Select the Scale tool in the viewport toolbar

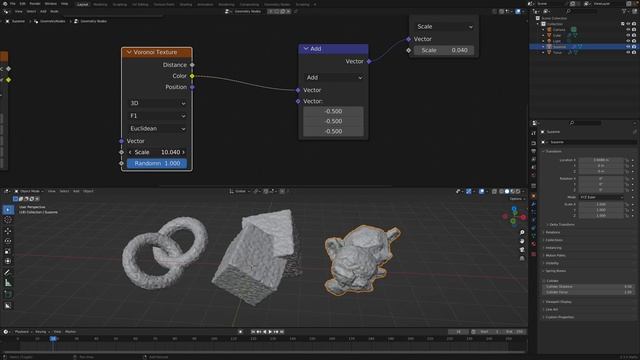[8, 251]
